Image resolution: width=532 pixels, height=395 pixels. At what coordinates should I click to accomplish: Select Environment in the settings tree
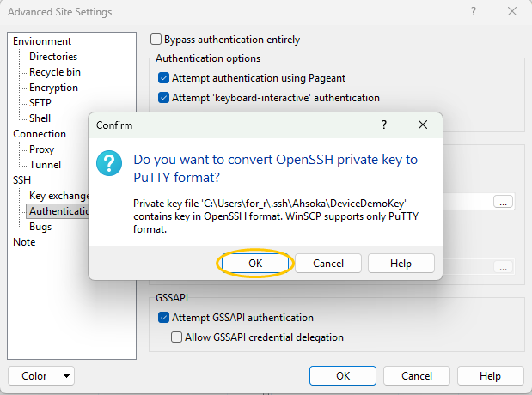pyautogui.click(x=42, y=41)
